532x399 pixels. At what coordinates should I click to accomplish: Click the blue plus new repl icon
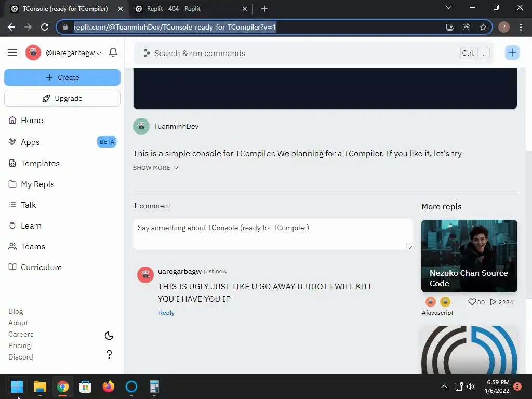pyautogui.click(x=512, y=52)
